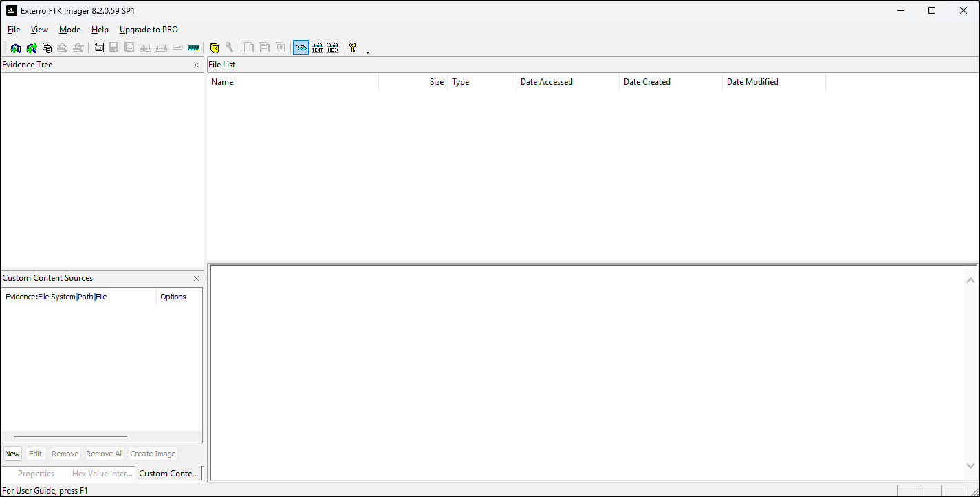980x497 pixels.
Task: Click the Verify Drive/Image toolbar icon
Action: pyautogui.click(x=177, y=47)
